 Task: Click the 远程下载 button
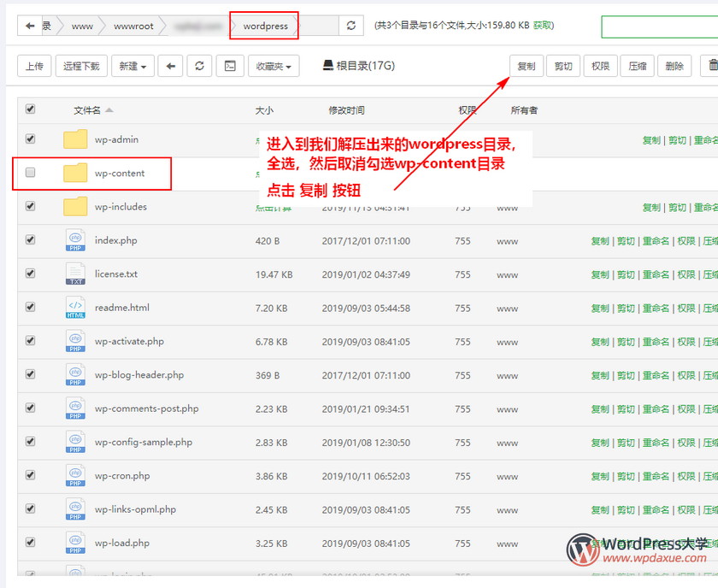tap(81, 67)
